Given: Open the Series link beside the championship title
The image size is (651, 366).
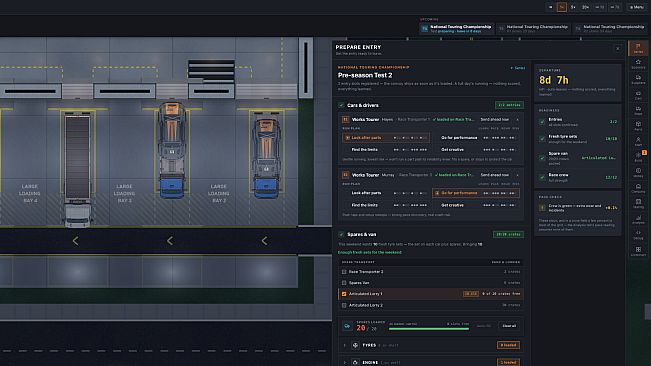Looking at the screenshot, I should (x=518, y=68).
